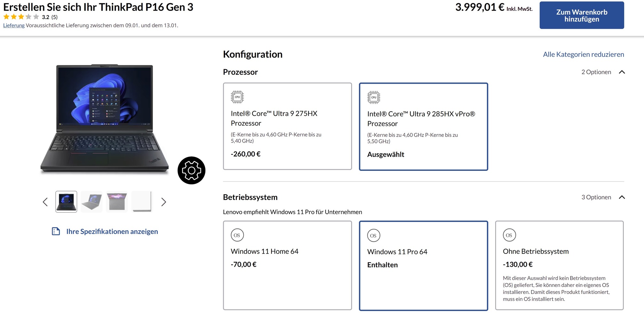The width and height of the screenshot is (644, 334).
Task: Click the star rating 3.2 reviews
Action: point(30,17)
